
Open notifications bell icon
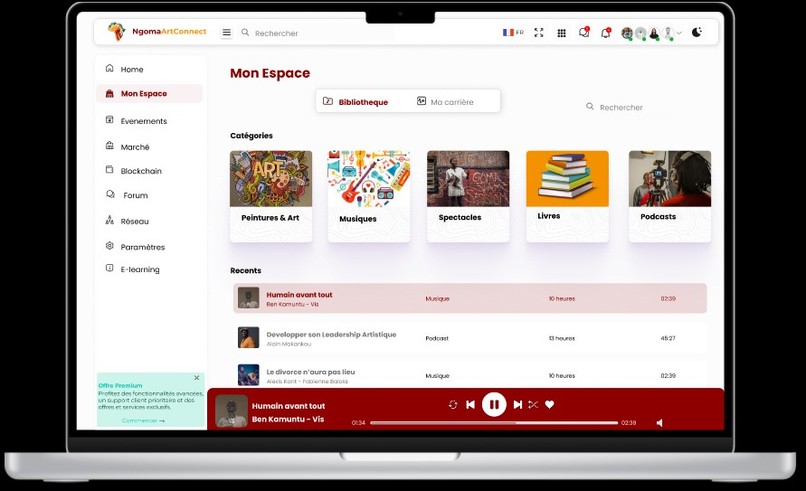(x=606, y=33)
